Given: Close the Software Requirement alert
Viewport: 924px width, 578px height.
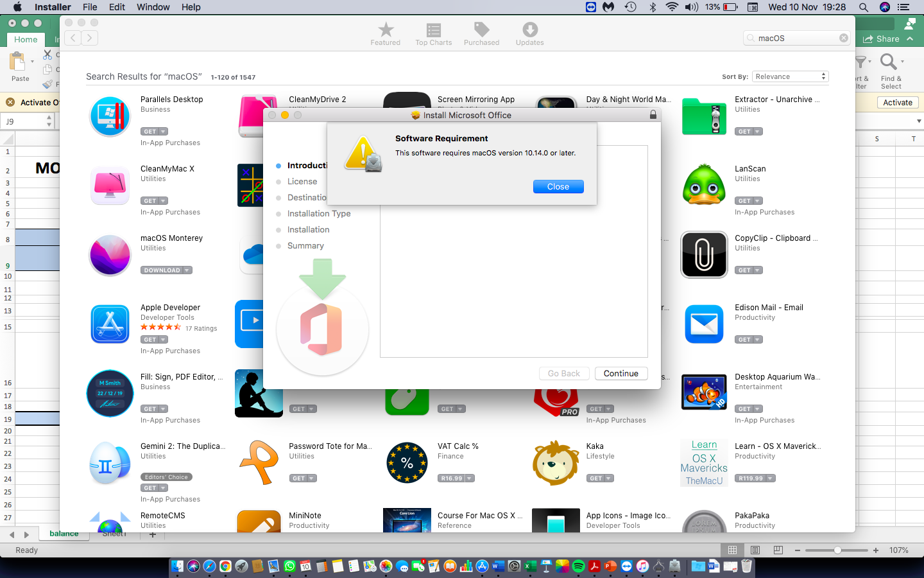Looking at the screenshot, I should 558,186.
